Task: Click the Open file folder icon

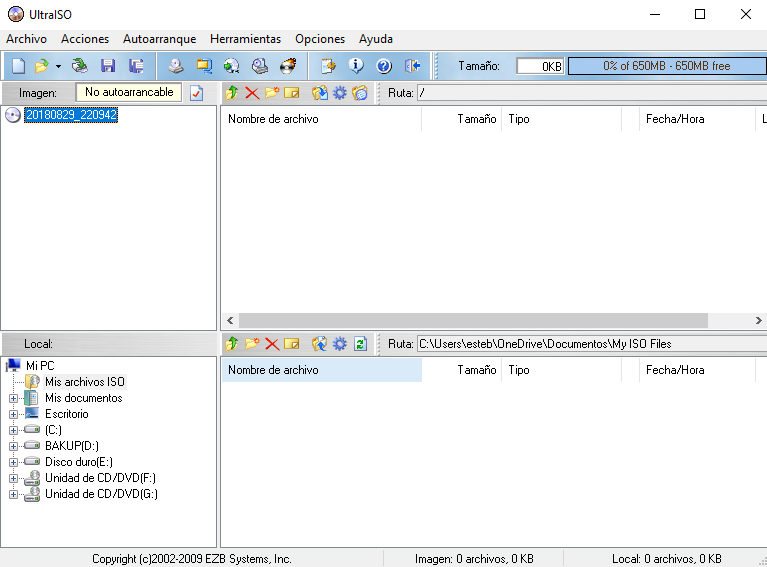Action: (x=42, y=66)
